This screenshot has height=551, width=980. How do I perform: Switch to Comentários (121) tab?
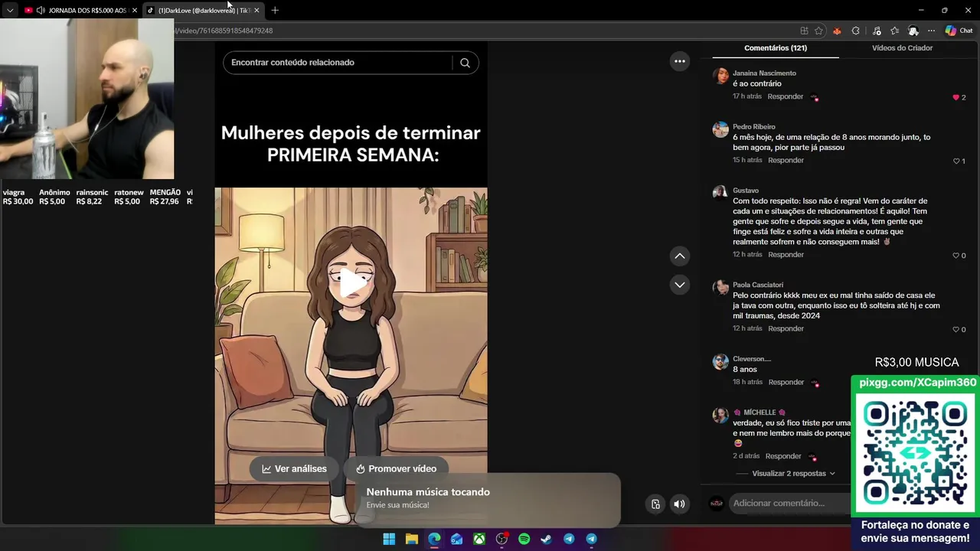(776, 48)
